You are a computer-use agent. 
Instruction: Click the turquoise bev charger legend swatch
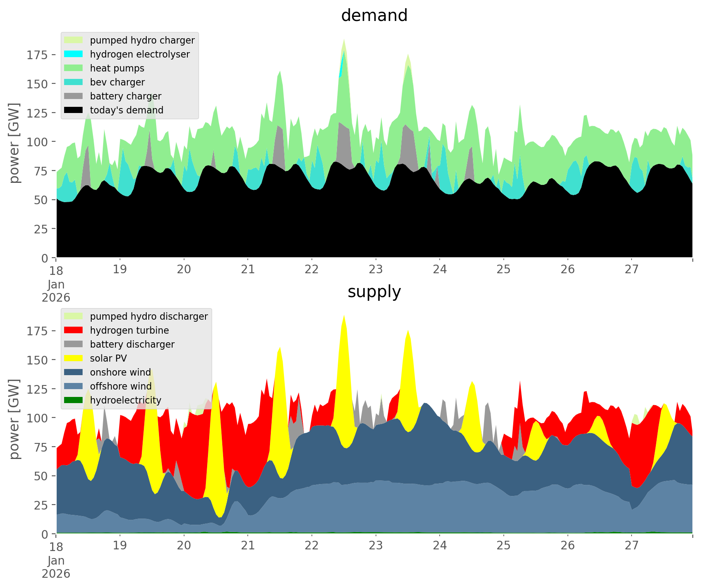pos(74,82)
